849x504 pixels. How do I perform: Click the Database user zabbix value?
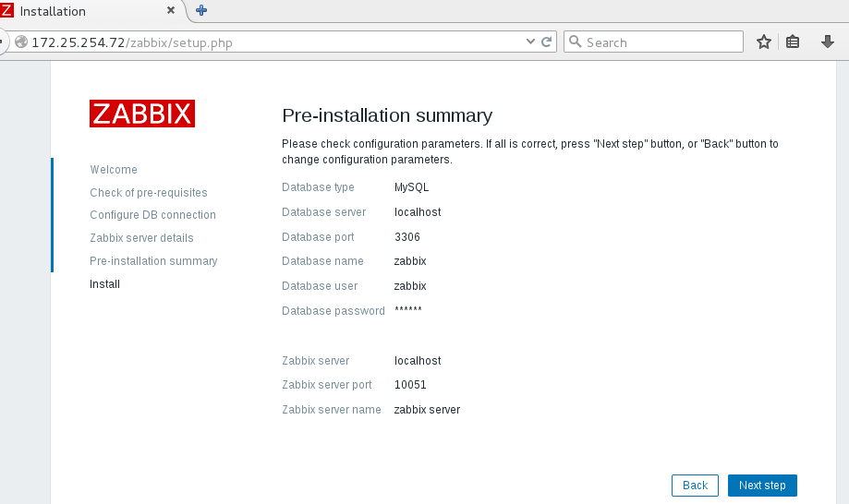(410, 286)
